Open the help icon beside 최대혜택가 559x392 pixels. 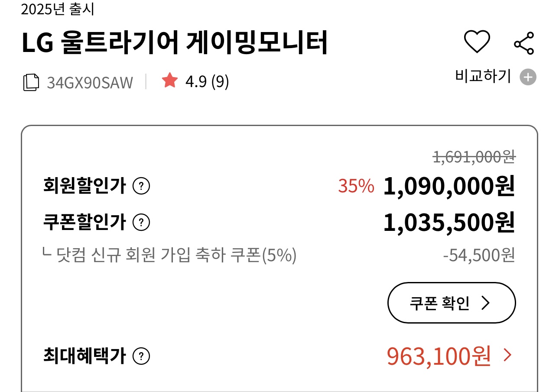(141, 356)
